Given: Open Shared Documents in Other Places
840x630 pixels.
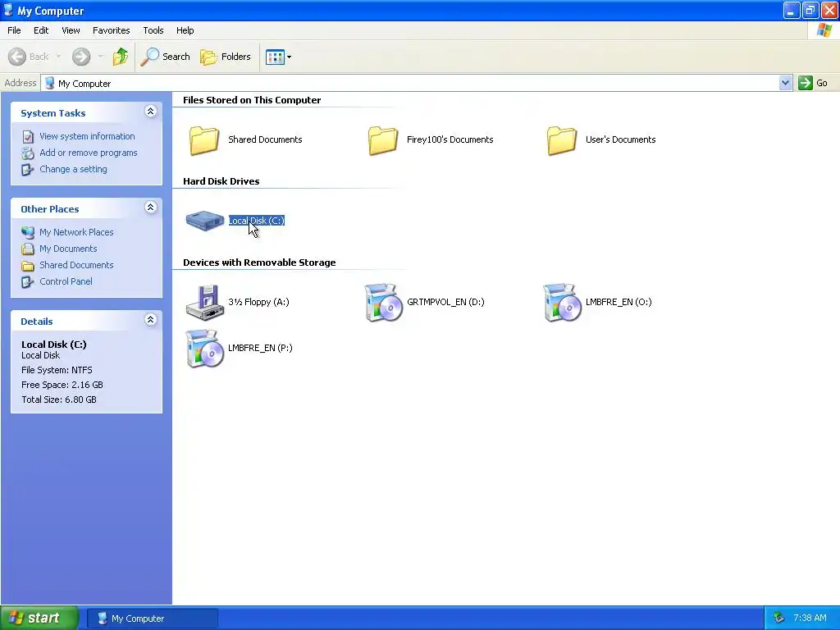Looking at the screenshot, I should click(x=76, y=265).
